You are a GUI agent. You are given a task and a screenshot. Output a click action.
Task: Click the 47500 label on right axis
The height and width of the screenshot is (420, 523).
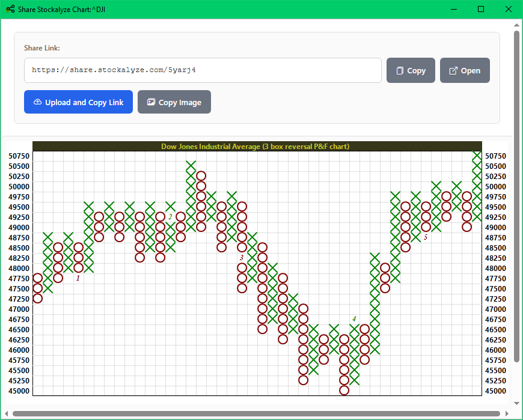496,288
